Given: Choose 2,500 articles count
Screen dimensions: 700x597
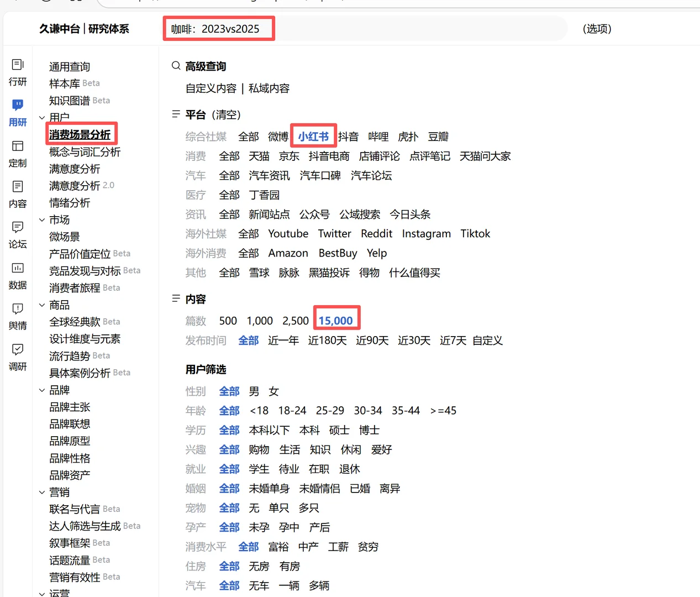Looking at the screenshot, I should [x=296, y=321].
